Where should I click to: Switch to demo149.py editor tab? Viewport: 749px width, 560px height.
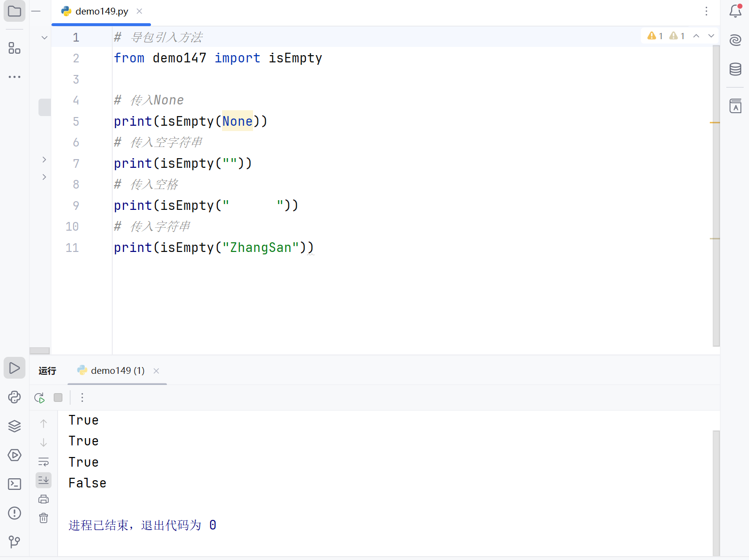tap(102, 11)
